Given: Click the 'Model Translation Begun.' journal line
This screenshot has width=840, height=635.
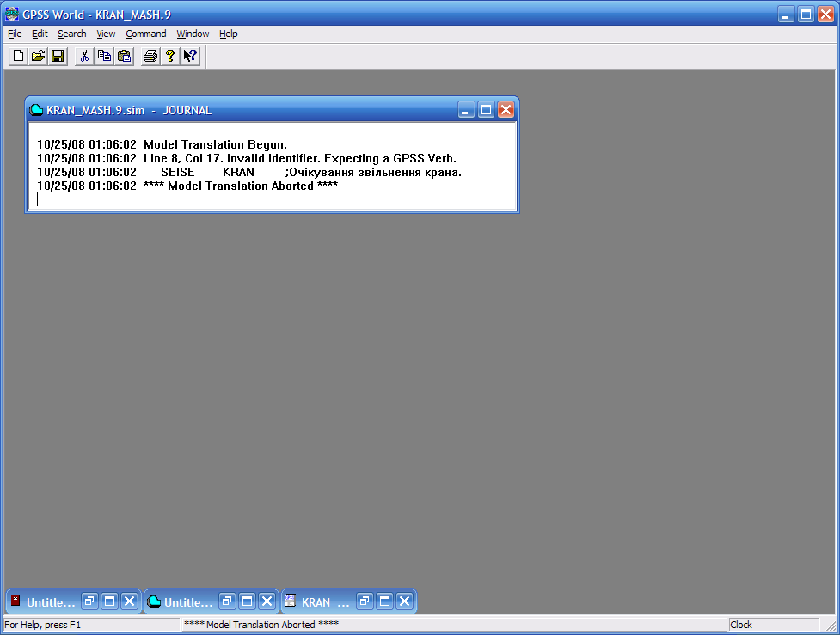Looking at the screenshot, I should click(x=162, y=144).
